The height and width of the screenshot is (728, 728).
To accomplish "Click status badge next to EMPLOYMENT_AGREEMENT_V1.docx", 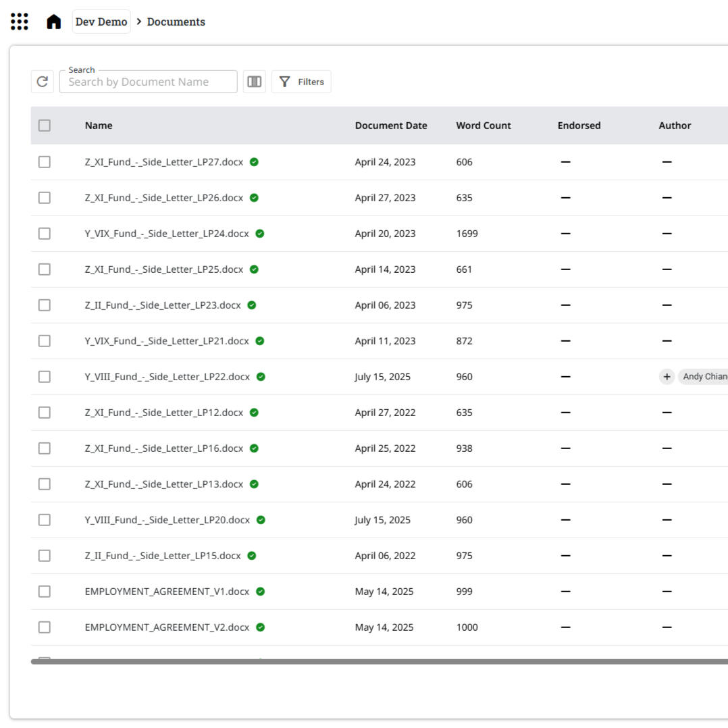I will coord(260,592).
